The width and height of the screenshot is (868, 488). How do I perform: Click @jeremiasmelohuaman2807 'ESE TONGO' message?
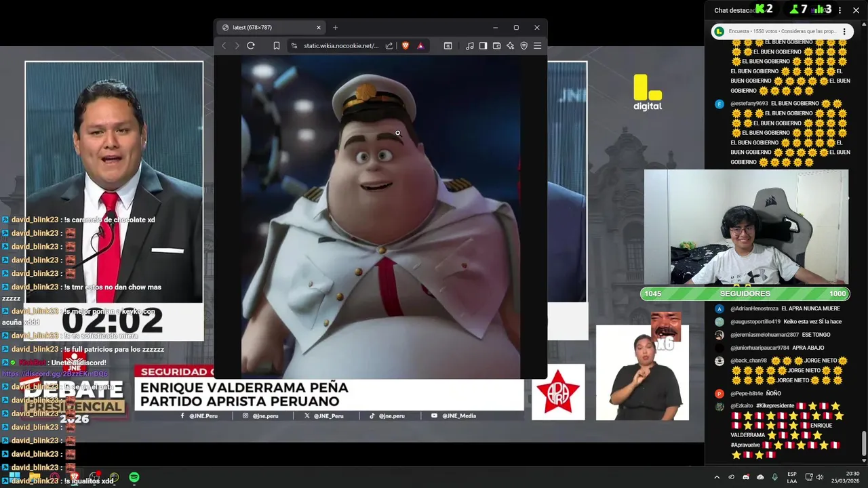[780, 335]
